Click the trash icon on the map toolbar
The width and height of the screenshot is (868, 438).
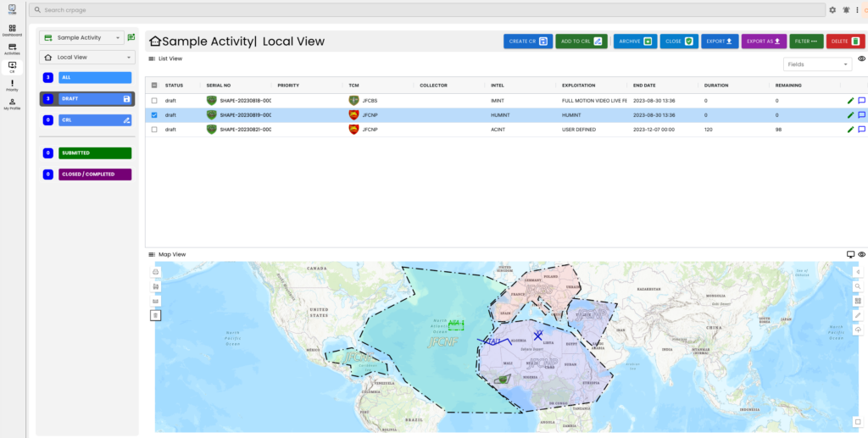(x=155, y=315)
